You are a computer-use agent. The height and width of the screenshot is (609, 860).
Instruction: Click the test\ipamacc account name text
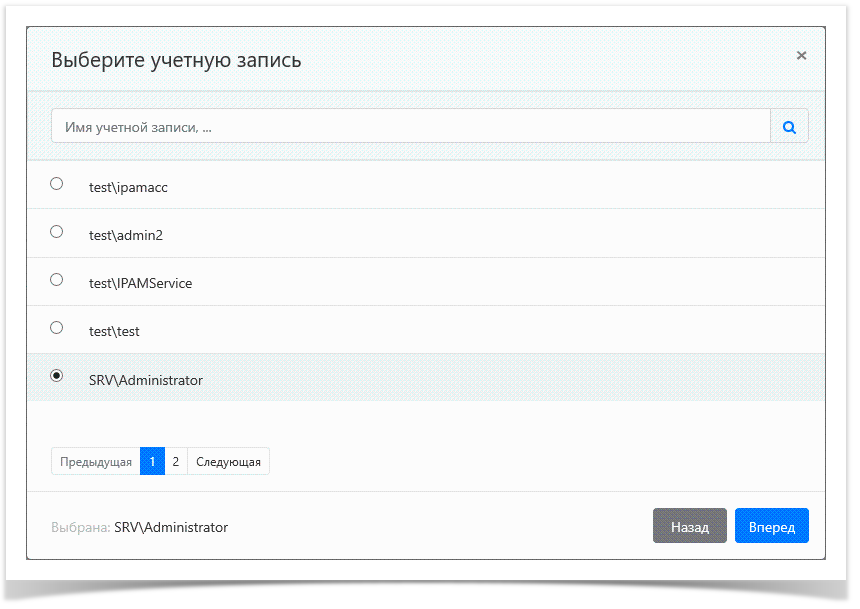[x=121, y=187]
